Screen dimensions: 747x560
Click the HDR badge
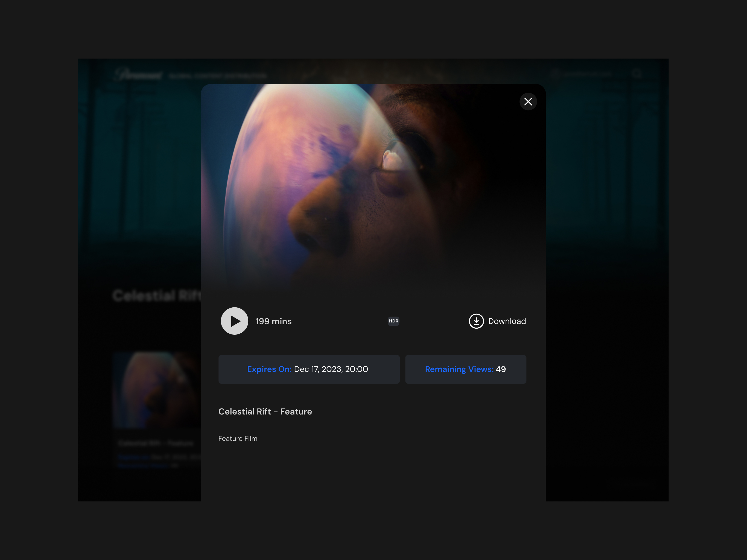click(x=393, y=321)
